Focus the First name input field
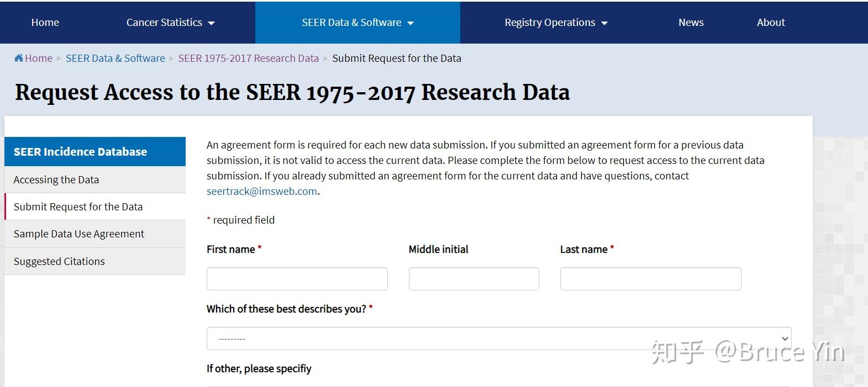 click(x=297, y=279)
